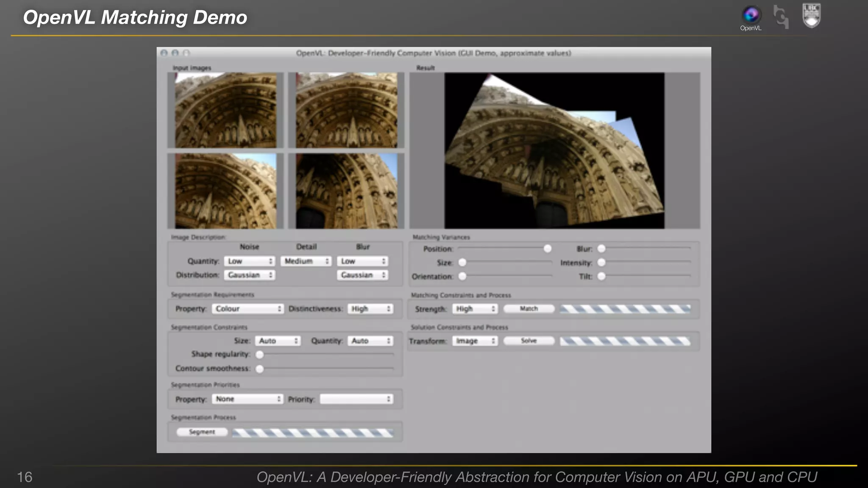Click the Solve progress bar
This screenshot has width=868, height=488.
tap(625, 341)
